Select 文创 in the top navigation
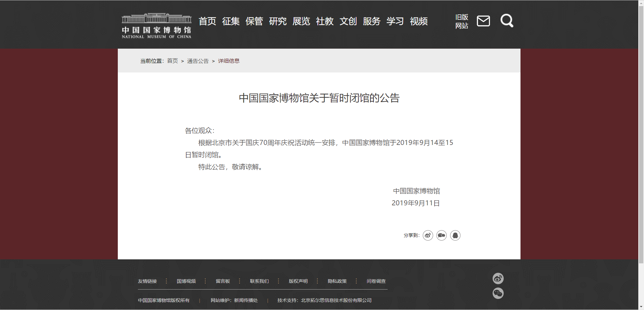This screenshot has width=644, height=310. point(348,21)
